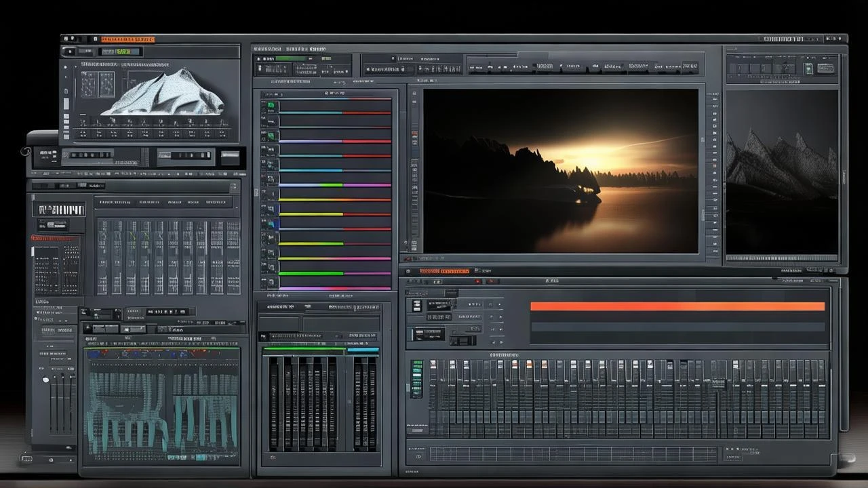Click the blue icon in the track list
Image resolution: width=868 pixels, height=488 pixels.
(x=273, y=224)
